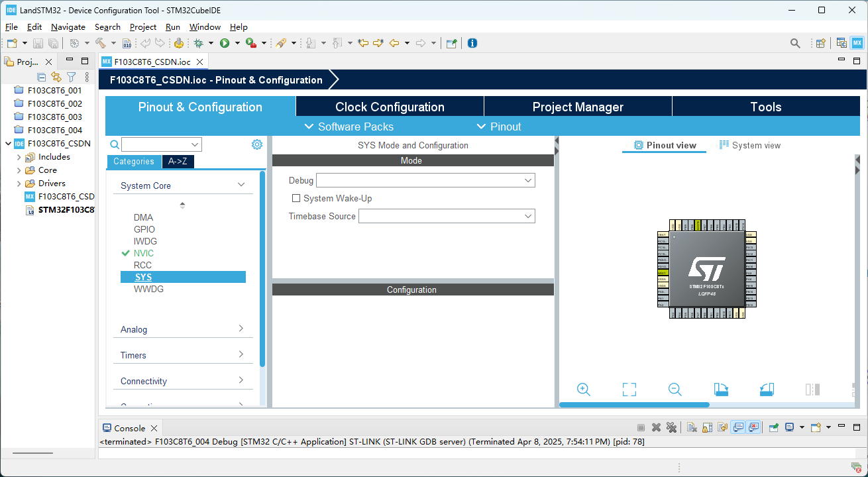Open the Timebase Source dropdown
The image size is (868, 477).
tap(447, 216)
